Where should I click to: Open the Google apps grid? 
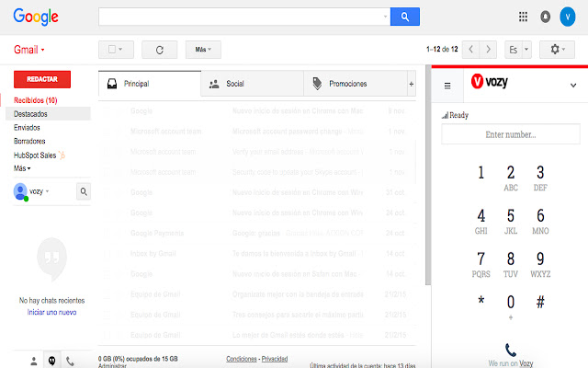(523, 17)
